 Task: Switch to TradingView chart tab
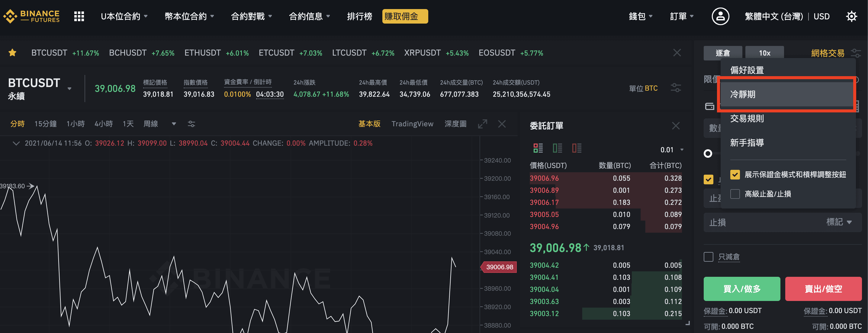click(x=412, y=124)
